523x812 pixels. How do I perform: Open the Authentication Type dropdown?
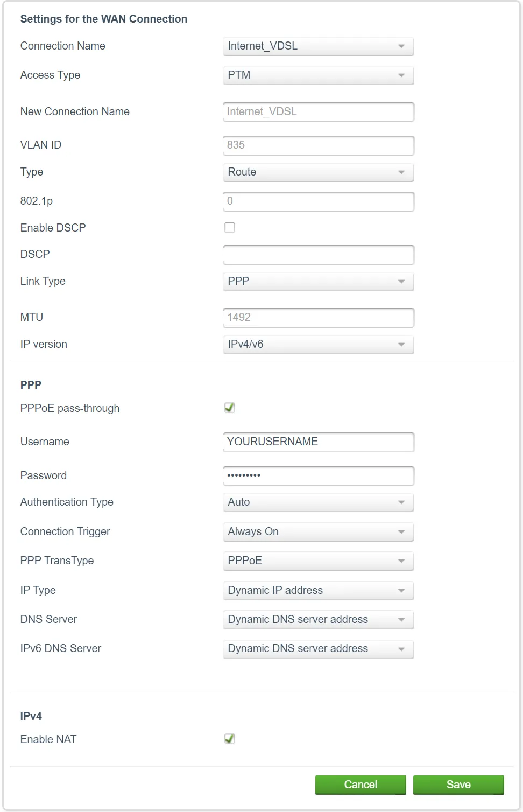[x=318, y=502]
